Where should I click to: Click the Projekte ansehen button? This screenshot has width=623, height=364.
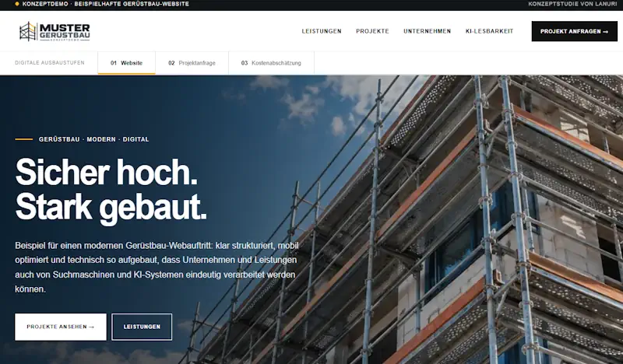[x=61, y=327]
